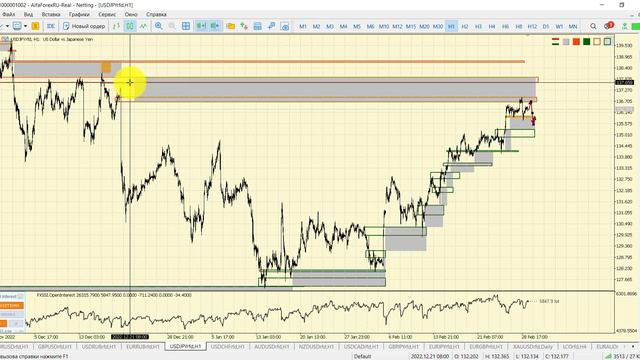
Task: Open the Окно menu
Action: [131, 14]
